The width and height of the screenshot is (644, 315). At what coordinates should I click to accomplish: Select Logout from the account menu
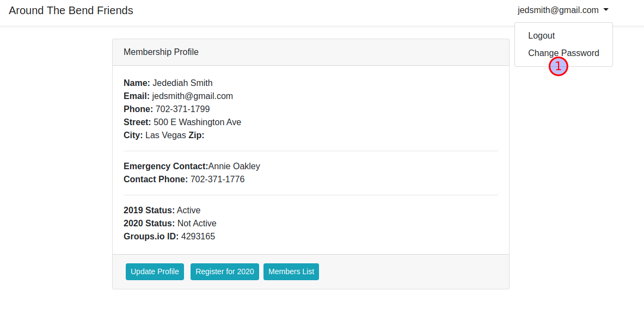(541, 36)
